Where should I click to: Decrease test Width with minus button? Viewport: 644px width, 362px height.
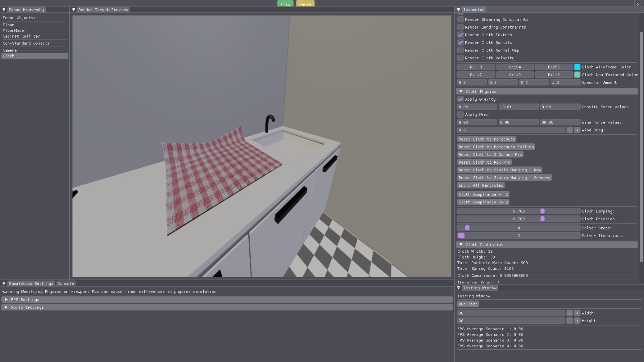pyautogui.click(x=569, y=313)
